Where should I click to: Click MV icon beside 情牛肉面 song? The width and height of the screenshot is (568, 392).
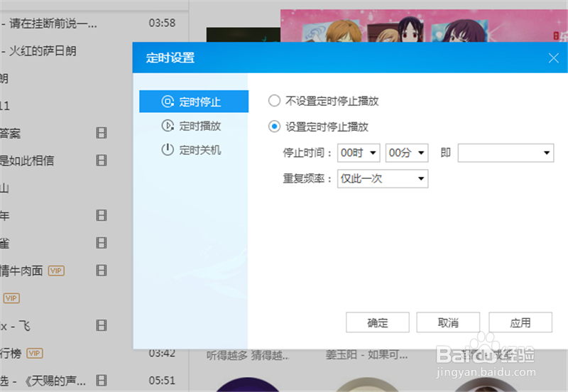(102, 271)
